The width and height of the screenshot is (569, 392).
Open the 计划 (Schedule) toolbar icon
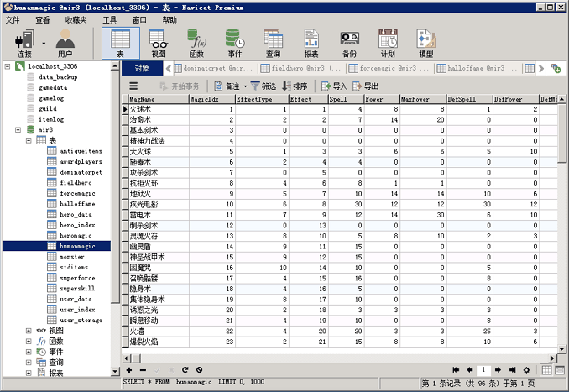[x=387, y=42]
